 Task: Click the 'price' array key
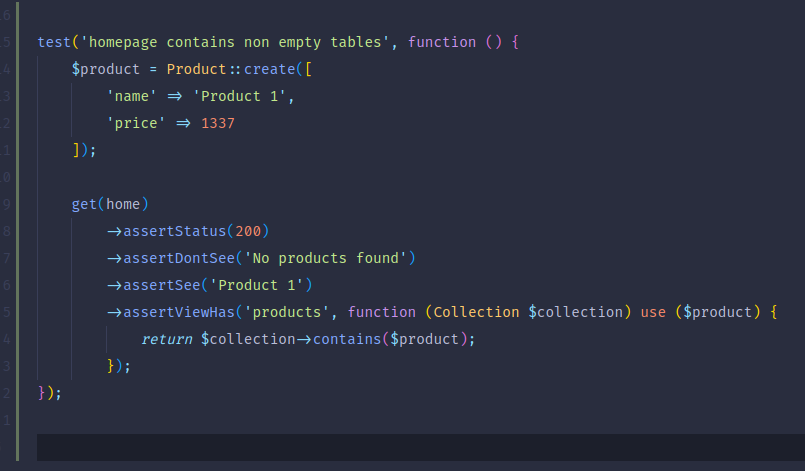[136, 123]
